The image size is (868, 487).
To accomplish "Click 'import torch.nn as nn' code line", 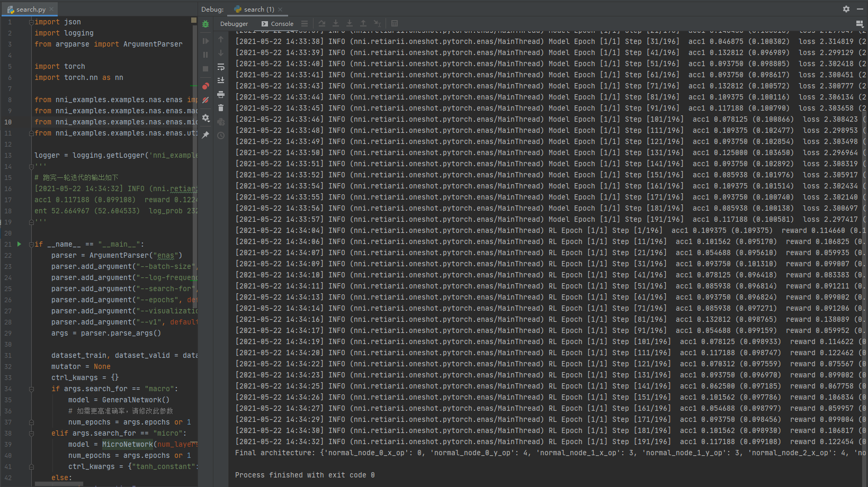I will (x=78, y=77).
